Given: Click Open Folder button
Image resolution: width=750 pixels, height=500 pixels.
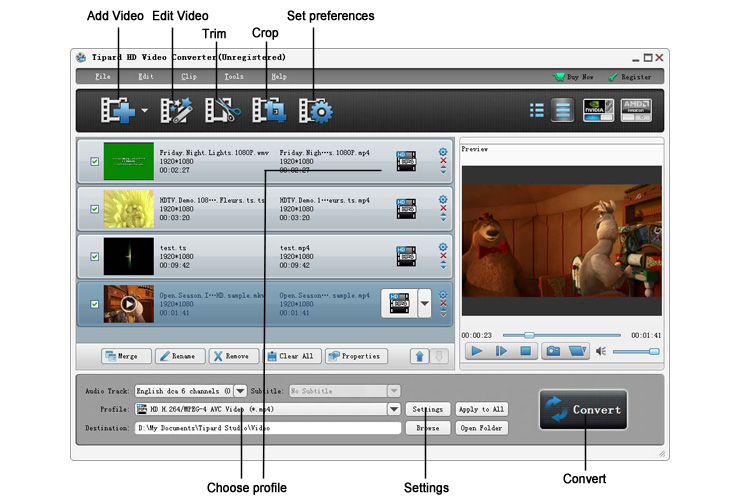Looking at the screenshot, I should tap(481, 428).
